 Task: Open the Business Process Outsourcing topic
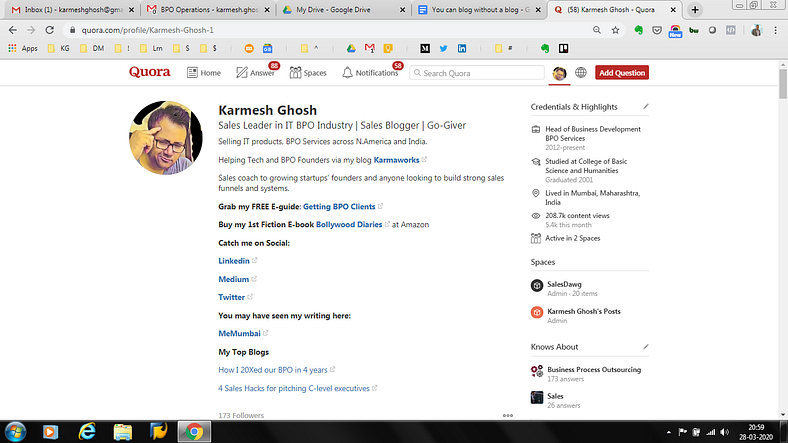point(594,370)
